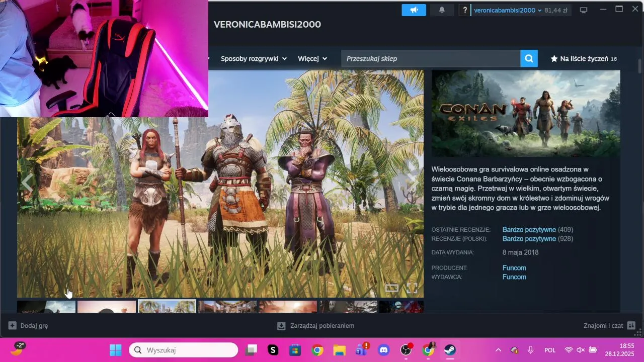This screenshot has width=644, height=362.
Task: Click the store page vertical scrollbar
Action: 639,67
